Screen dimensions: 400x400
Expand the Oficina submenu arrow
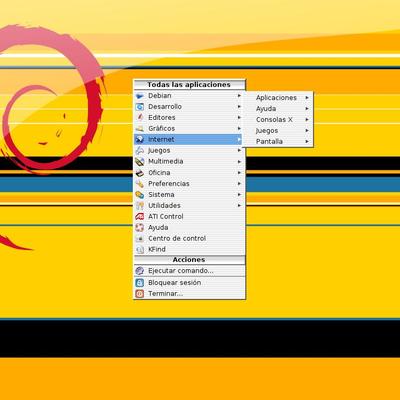coord(239,173)
